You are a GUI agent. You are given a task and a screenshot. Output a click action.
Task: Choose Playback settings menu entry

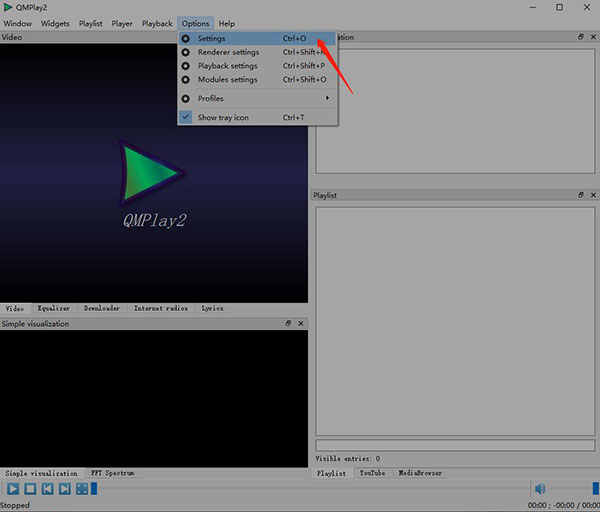(258, 66)
